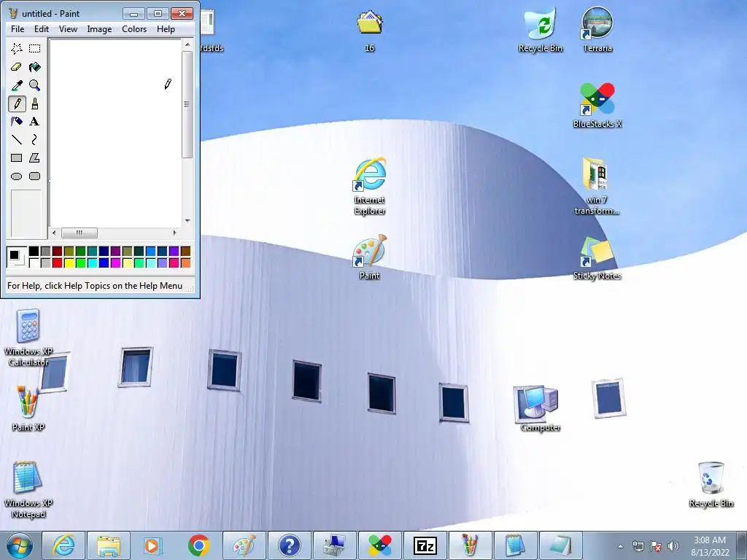Click the canvas scroll right arrow

pyautogui.click(x=175, y=233)
